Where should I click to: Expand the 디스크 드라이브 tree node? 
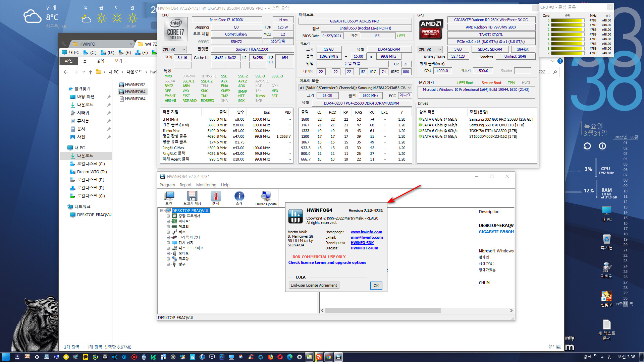pos(168,248)
